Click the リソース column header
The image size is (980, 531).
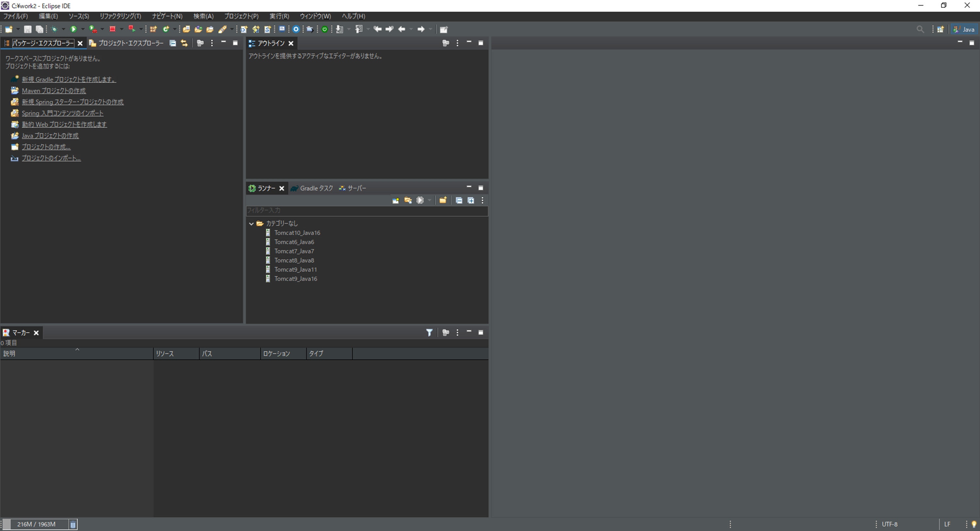176,353
